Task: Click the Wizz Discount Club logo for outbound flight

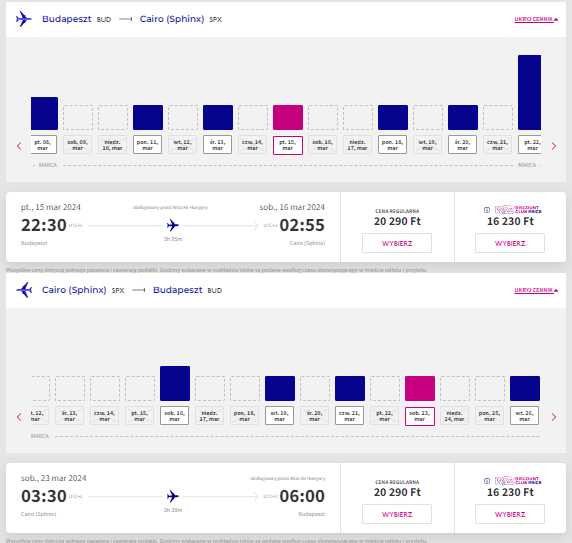Action: (518, 210)
